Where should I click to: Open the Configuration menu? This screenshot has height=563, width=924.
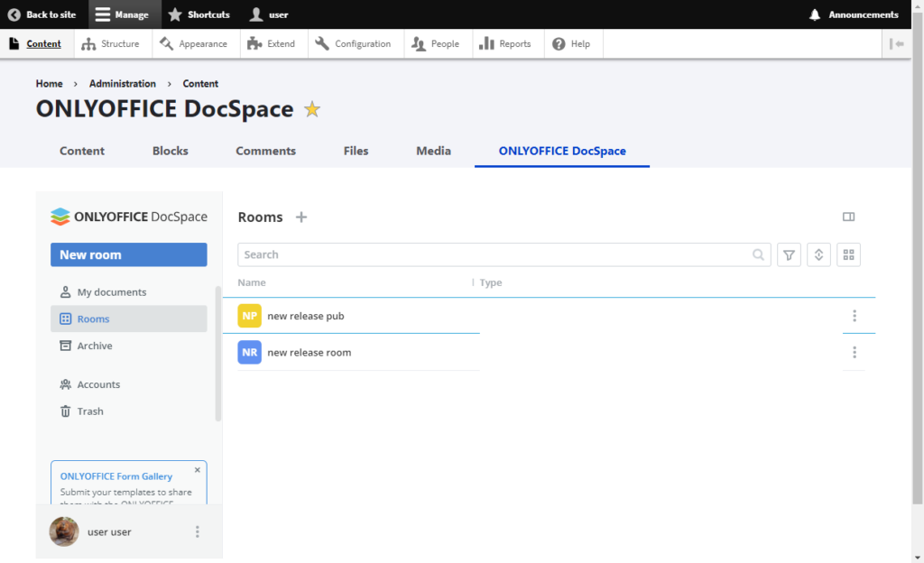coord(355,42)
